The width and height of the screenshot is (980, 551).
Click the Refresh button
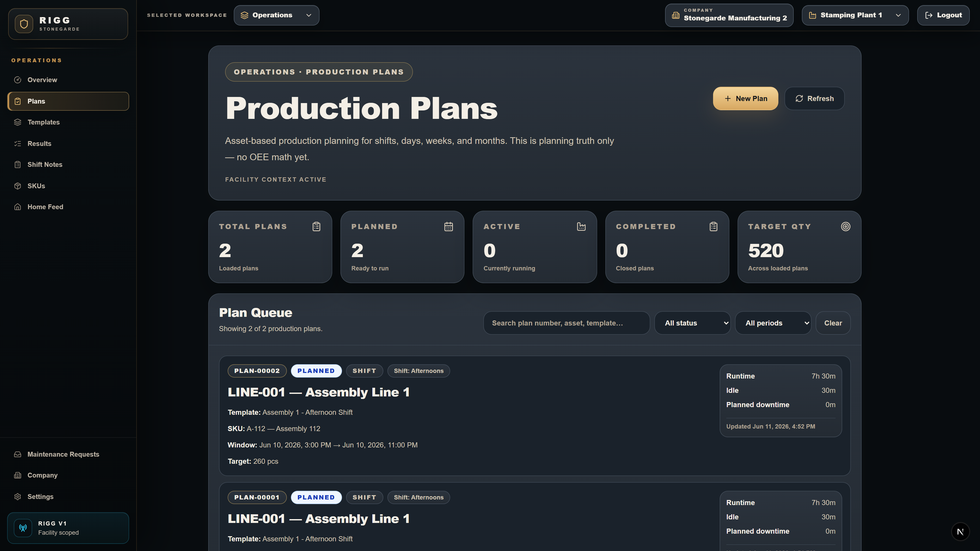pyautogui.click(x=814, y=98)
